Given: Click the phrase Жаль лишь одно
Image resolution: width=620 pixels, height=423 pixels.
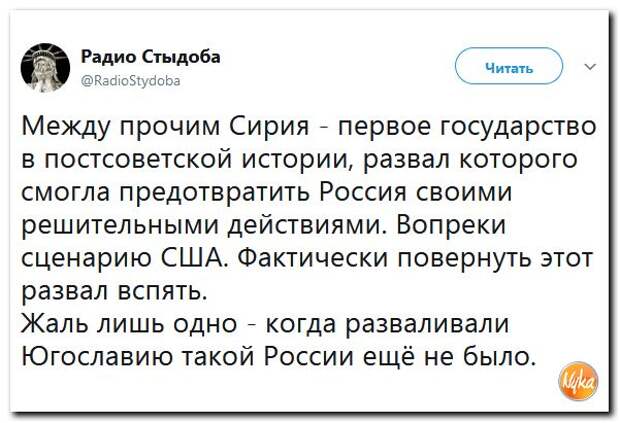Looking at the screenshot, I should pos(130,324).
